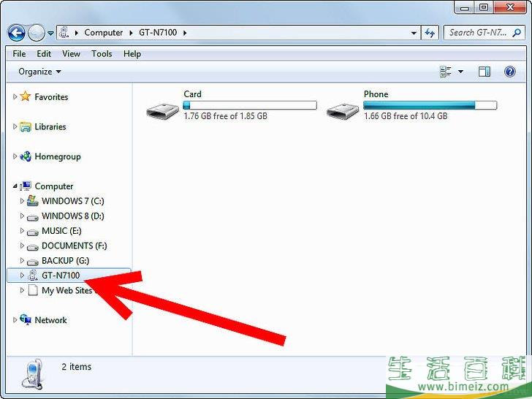Select Favorites in navigation pane

coord(51,97)
